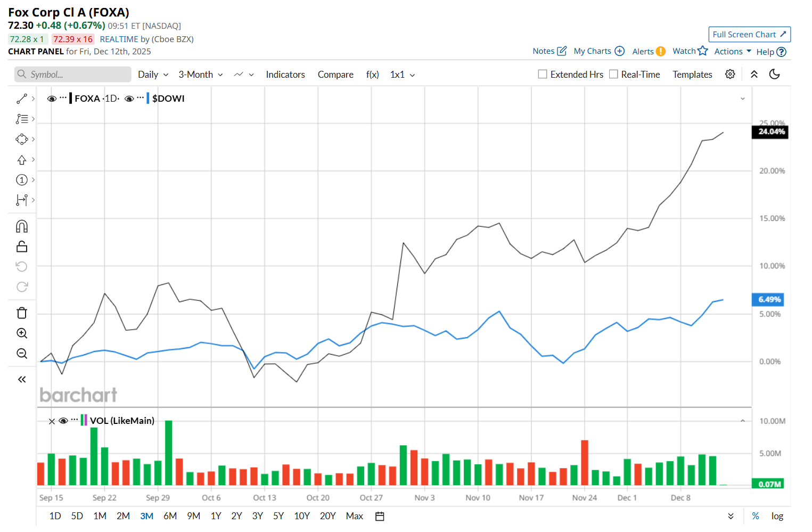Open the Indicators menu
The height and width of the screenshot is (532, 812).
[x=285, y=75]
